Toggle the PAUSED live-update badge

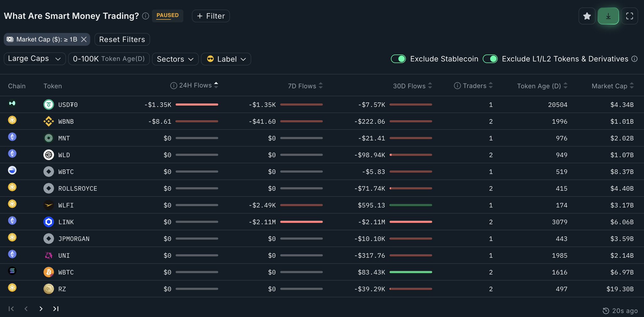167,16
